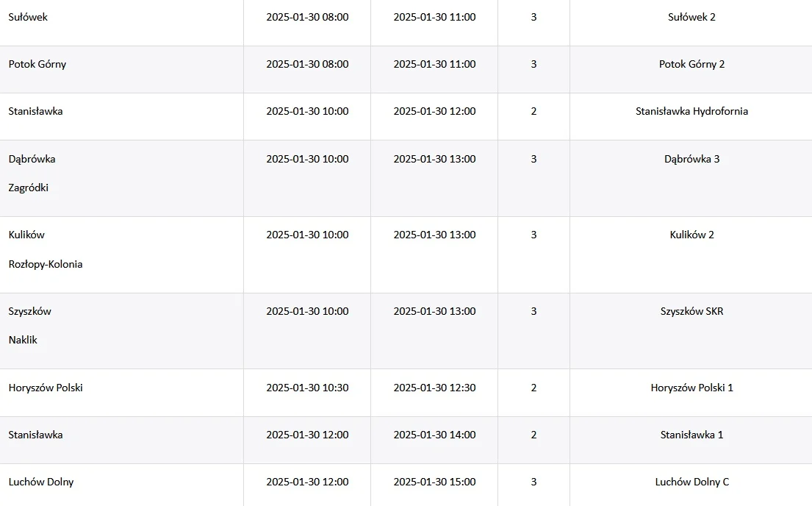Click the Luchów Dolny C station name
Screen dimensions: 812x506
pos(691,482)
